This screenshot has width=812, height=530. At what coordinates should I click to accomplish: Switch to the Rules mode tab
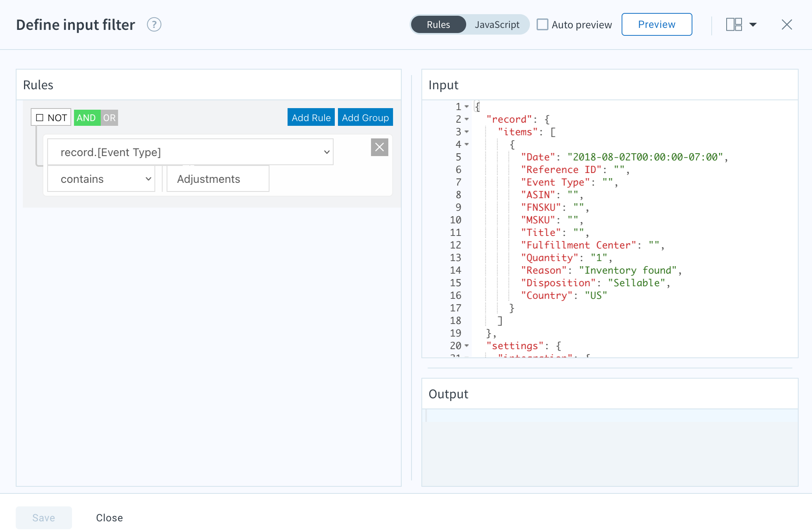pos(438,25)
